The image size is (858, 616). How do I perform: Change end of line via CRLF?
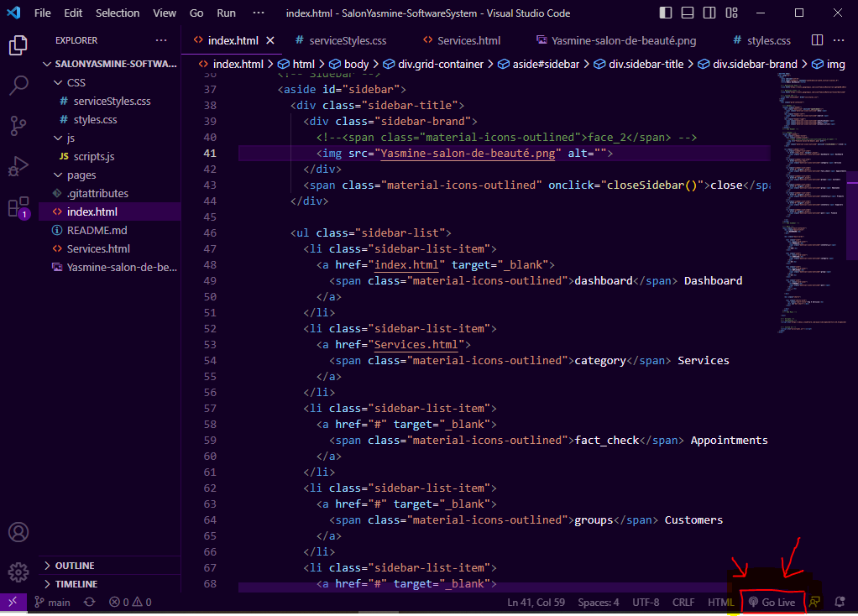[683, 602]
